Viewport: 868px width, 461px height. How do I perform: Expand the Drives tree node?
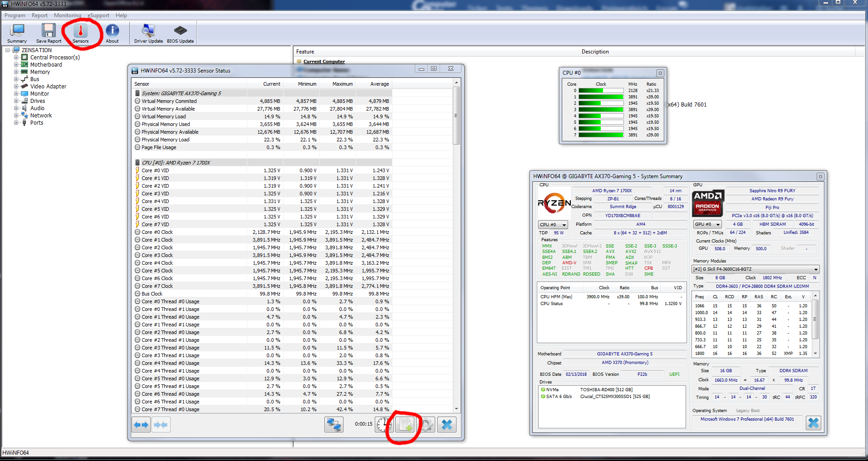(x=16, y=101)
